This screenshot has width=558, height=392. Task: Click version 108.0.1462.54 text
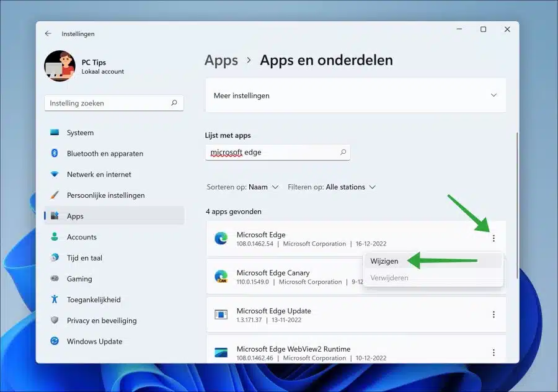coord(255,244)
